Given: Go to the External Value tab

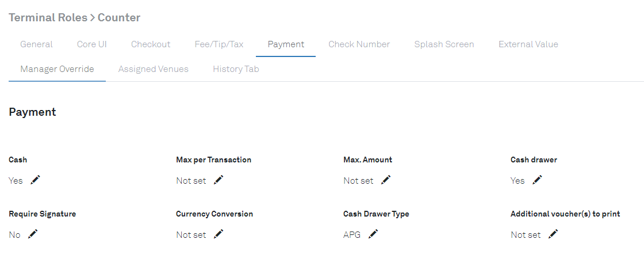Looking at the screenshot, I should (x=528, y=44).
